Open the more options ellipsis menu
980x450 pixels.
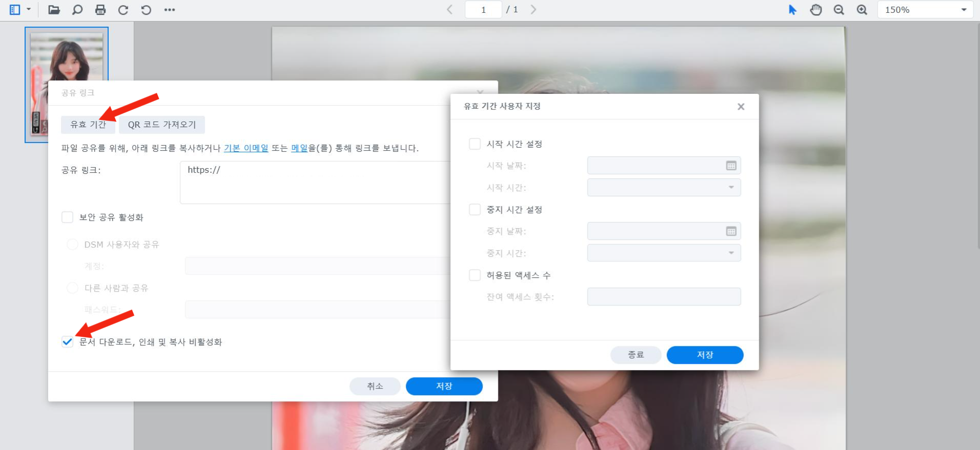point(170,10)
